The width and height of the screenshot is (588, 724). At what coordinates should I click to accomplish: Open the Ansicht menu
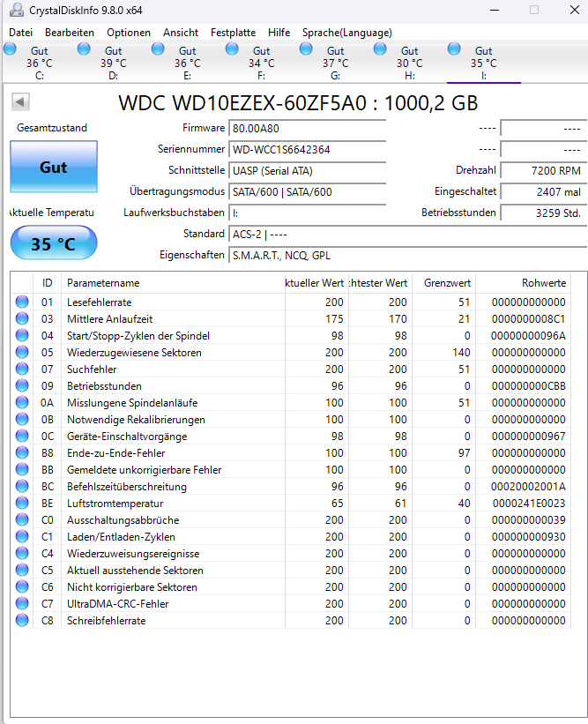pos(181,33)
